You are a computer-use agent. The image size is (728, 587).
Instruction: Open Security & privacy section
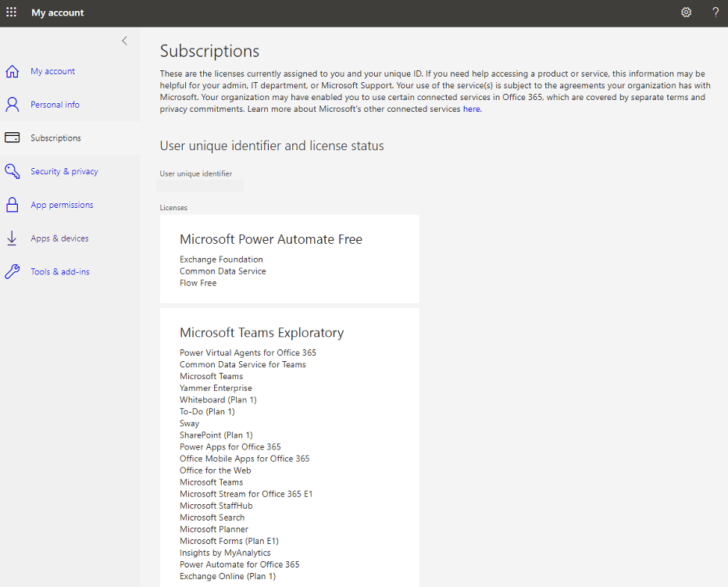pos(64,171)
